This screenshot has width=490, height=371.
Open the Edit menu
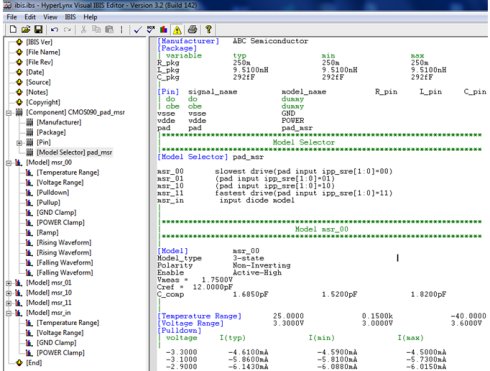(x=30, y=17)
